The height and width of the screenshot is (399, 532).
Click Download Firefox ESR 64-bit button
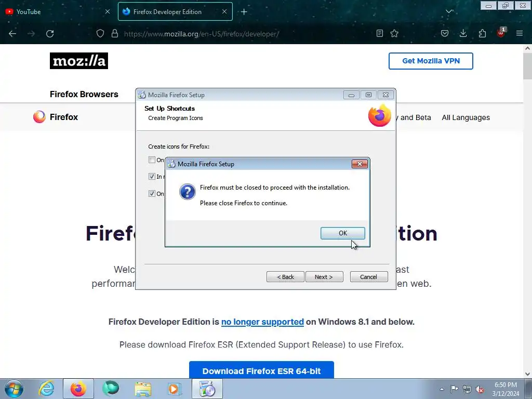pos(262,370)
